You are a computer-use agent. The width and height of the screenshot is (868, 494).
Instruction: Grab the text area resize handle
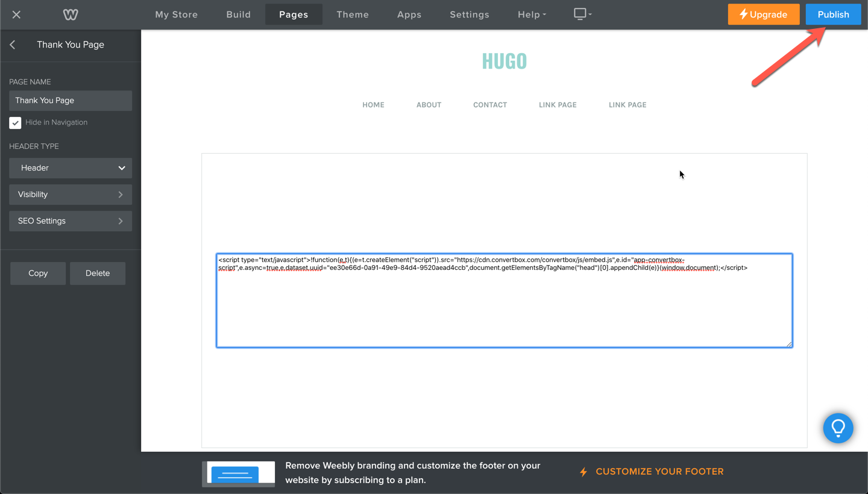coord(788,344)
